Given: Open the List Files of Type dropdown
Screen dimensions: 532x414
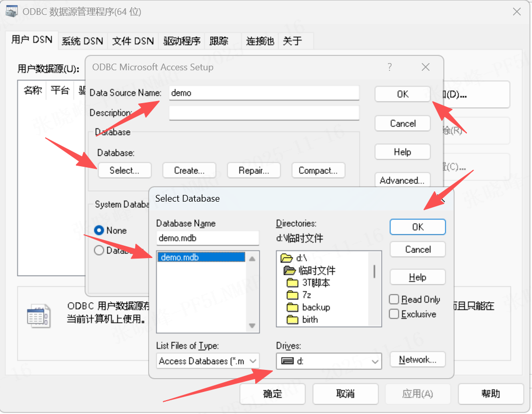Looking at the screenshot, I should [x=253, y=361].
